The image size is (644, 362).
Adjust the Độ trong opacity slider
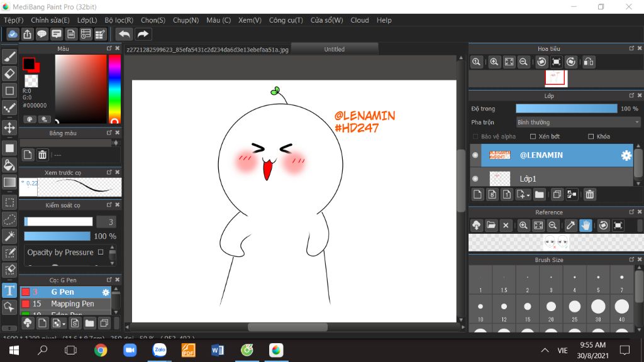pyautogui.click(x=567, y=109)
